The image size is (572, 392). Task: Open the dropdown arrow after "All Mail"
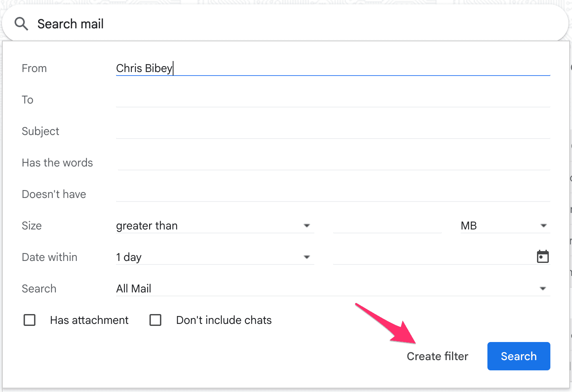[x=543, y=288]
